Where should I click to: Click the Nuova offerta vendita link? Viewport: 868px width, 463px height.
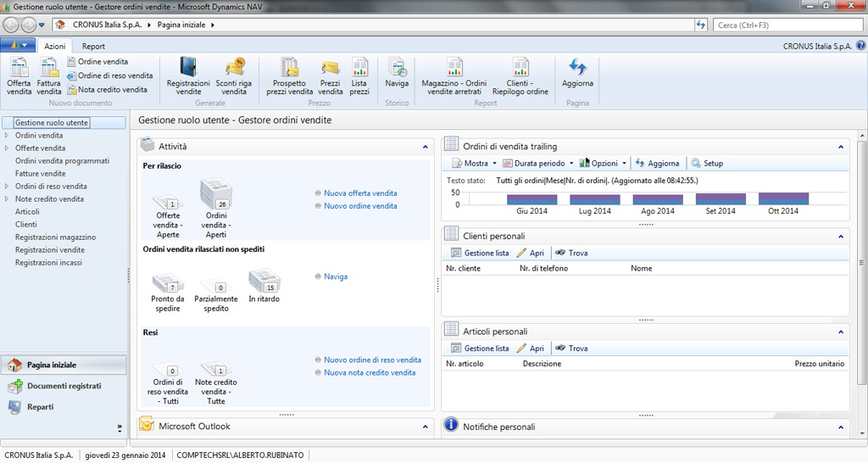pos(360,193)
